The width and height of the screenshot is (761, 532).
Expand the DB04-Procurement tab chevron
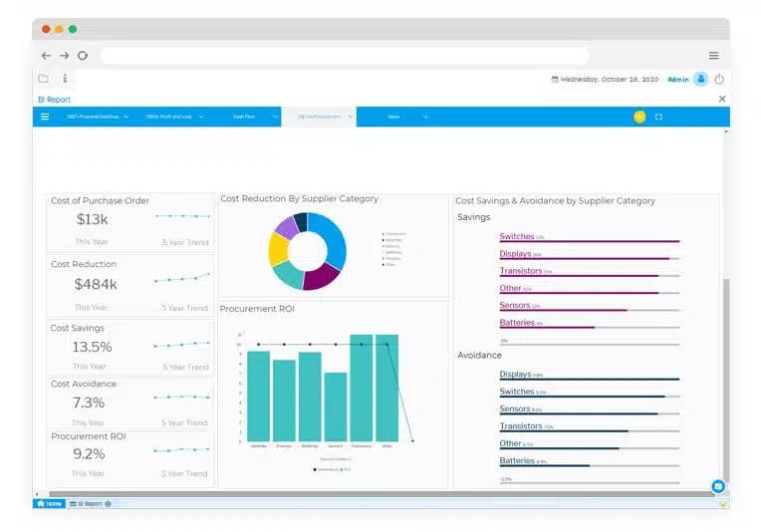click(x=350, y=117)
